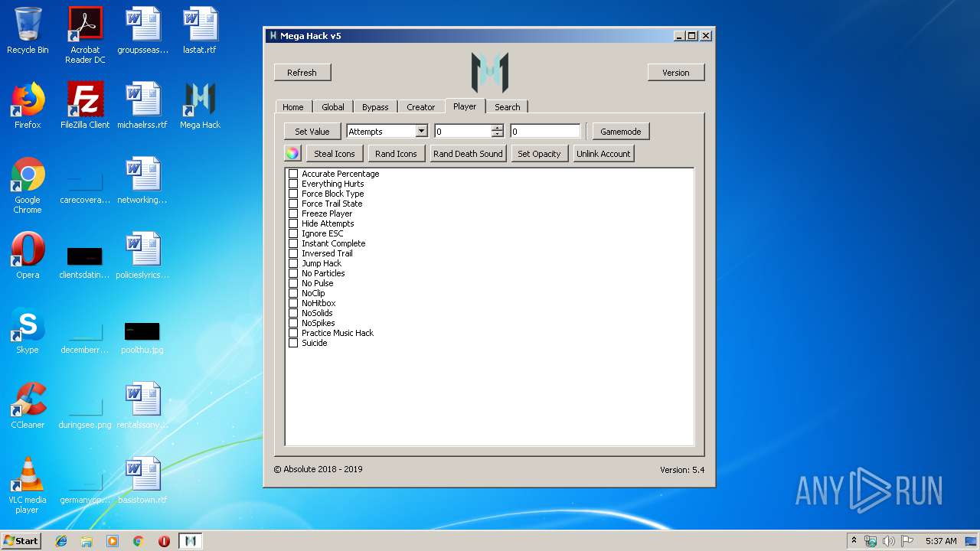Open Windows Explorer folder in taskbar
This screenshot has height=551, width=980.
click(x=87, y=541)
